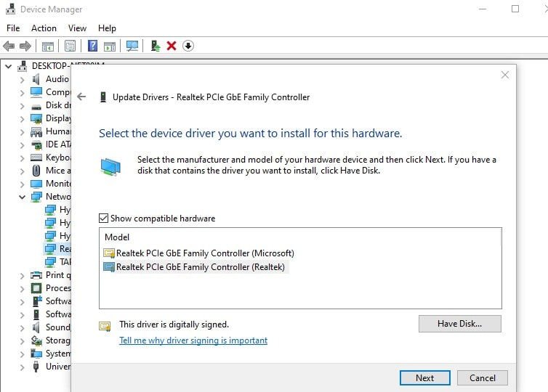Click the Storage controllers icon

[36, 340]
